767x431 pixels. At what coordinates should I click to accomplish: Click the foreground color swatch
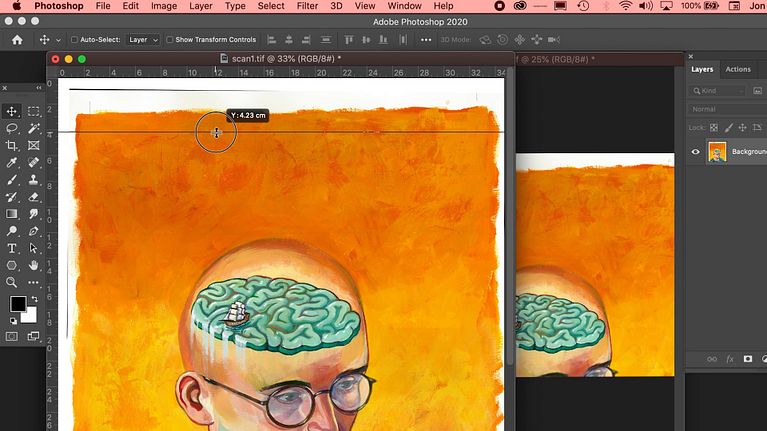tap(17, 304)
